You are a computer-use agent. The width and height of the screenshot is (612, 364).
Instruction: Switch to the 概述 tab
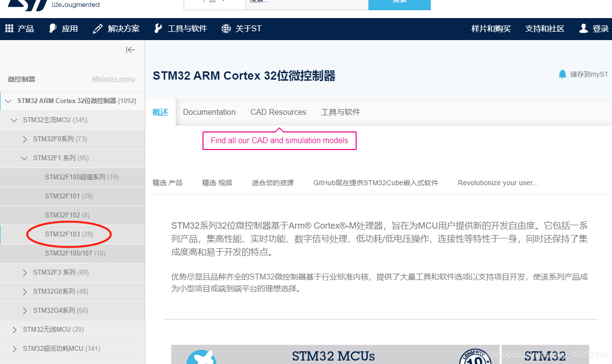[160, 112]
